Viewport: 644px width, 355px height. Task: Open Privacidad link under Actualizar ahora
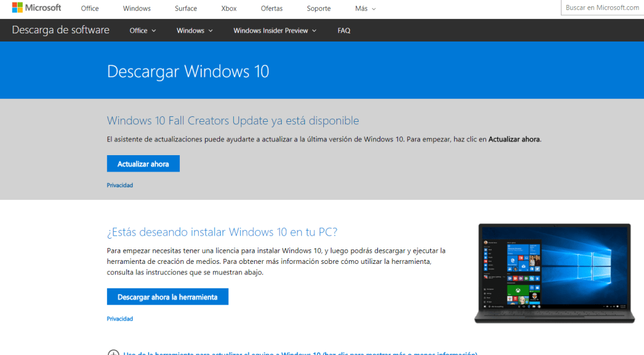(x=119, y=185)
